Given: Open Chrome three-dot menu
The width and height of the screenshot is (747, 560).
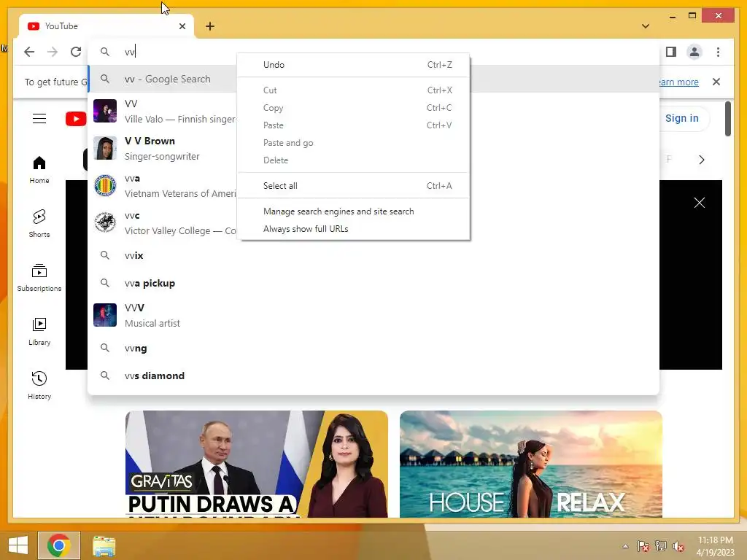Looking at the screenshot, I should point(718,52).
